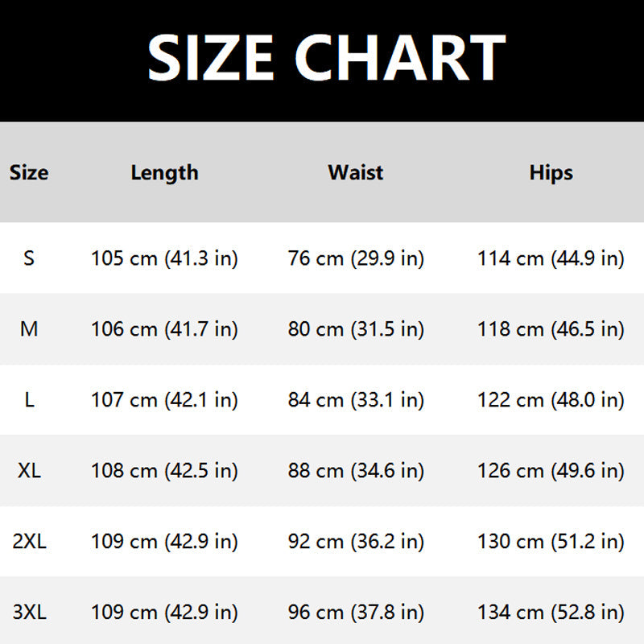644x644 pixels.
Task: Choose the XL size row label
Action: point(29,470)
